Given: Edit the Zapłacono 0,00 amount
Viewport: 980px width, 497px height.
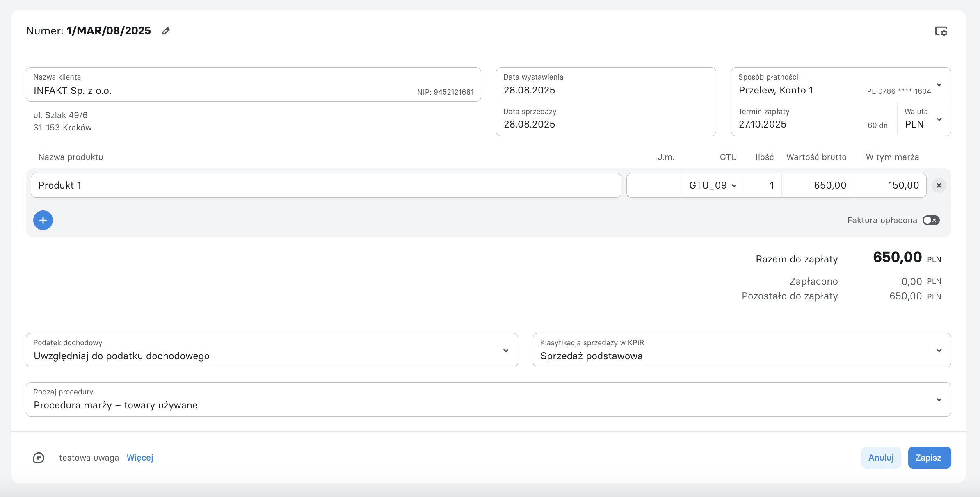Looking at the screenshot, I should [911, 282].
